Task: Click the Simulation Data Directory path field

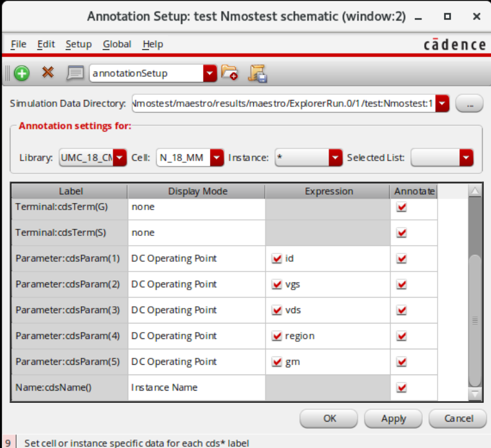Action: [284, 103]
